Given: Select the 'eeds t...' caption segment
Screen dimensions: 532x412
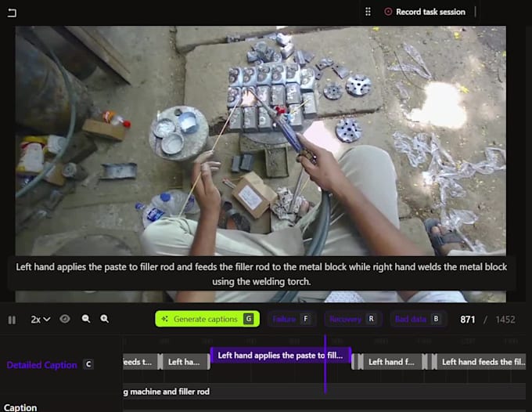Looking at the screenshot, I should (x=141, y=362).
